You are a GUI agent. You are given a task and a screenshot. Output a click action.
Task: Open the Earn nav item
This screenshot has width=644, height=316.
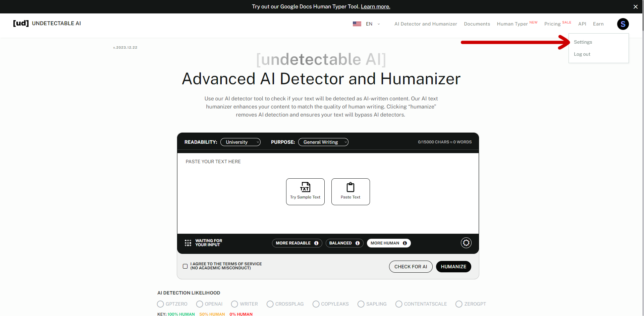point(598,24)
